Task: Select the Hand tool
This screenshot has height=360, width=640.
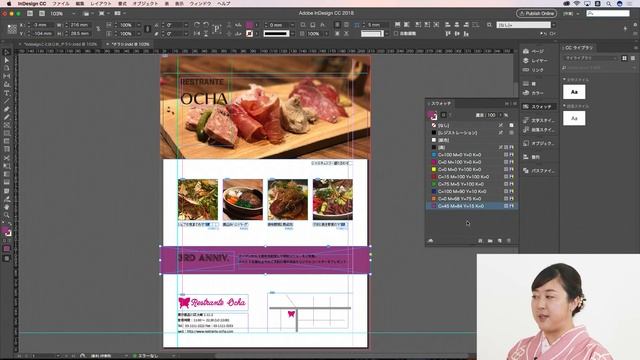Action: point(7,207)
